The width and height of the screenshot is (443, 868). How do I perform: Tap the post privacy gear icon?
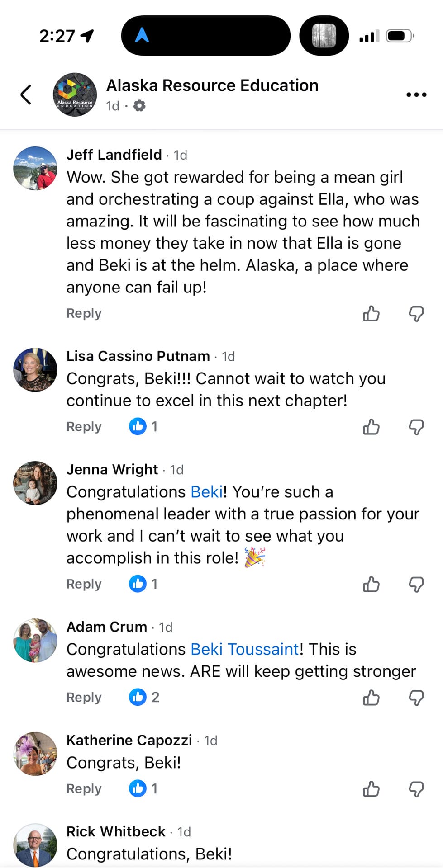(139, 106)
